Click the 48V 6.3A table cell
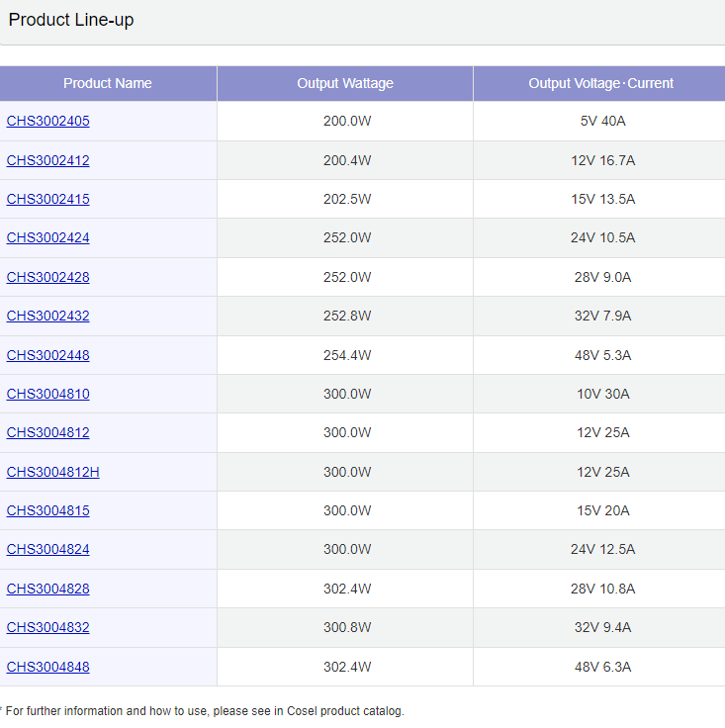Image resolution: width=725 pixels, height=728 pixels. [602, 667]
